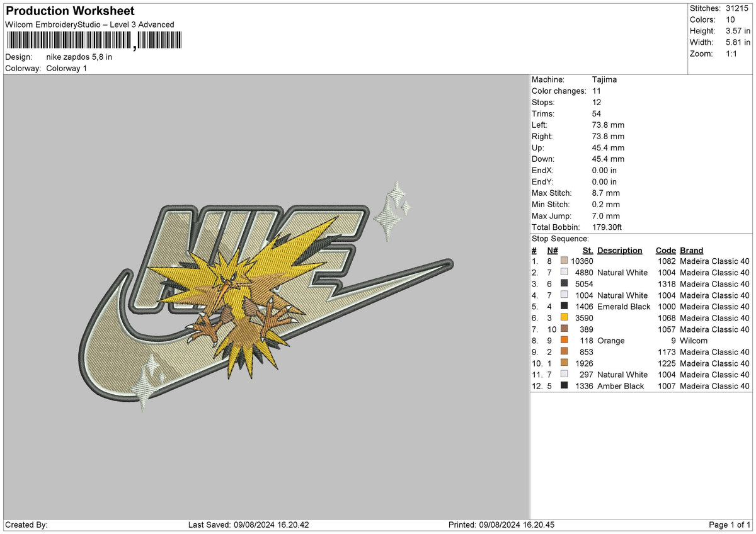Click 'Wilcom EmbroideryStudio – Level 3 Advanced' text
The image size is (756, 534).
(x=89, y=25)
